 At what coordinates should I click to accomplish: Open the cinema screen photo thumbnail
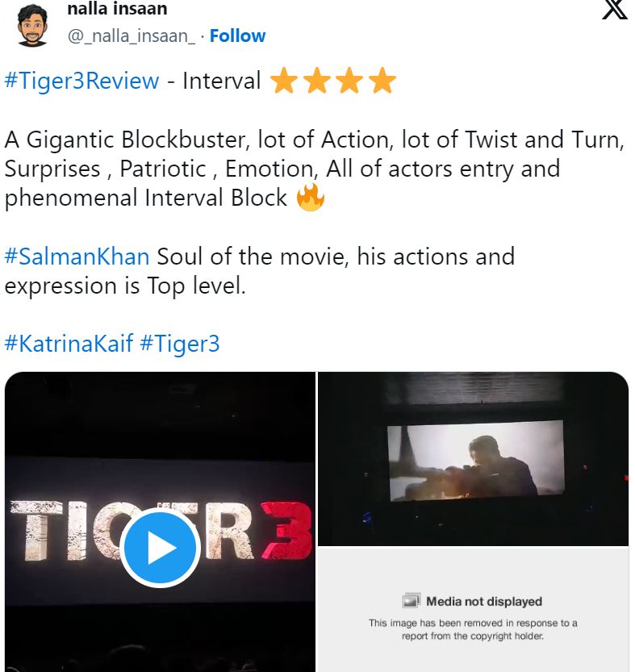(x=473, y=458)
